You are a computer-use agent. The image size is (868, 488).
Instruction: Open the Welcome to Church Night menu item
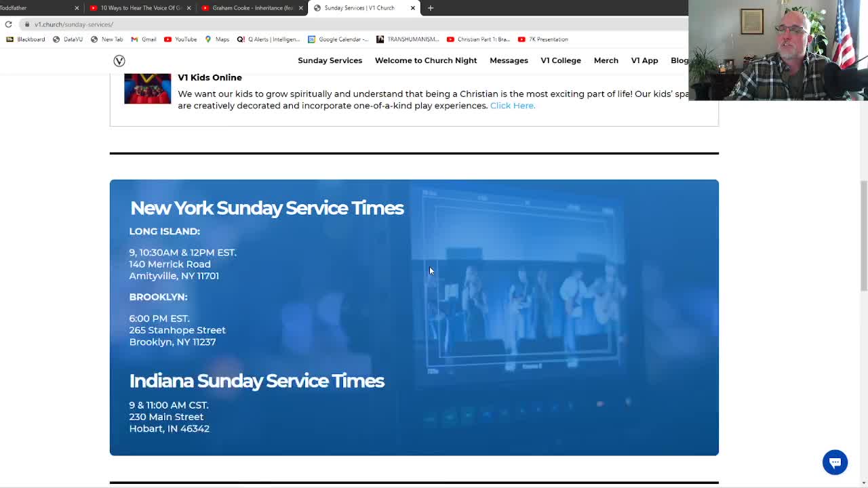click(x=426, y=60)
